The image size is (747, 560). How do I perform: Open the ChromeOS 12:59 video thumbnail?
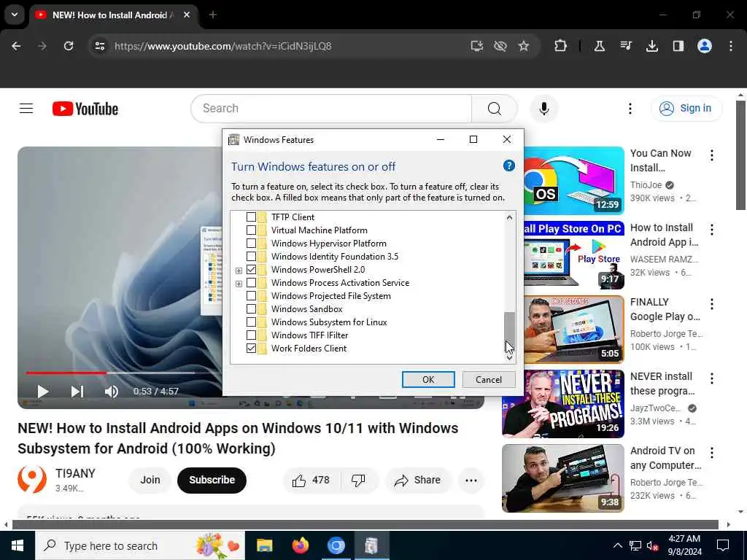pos(573,181)
